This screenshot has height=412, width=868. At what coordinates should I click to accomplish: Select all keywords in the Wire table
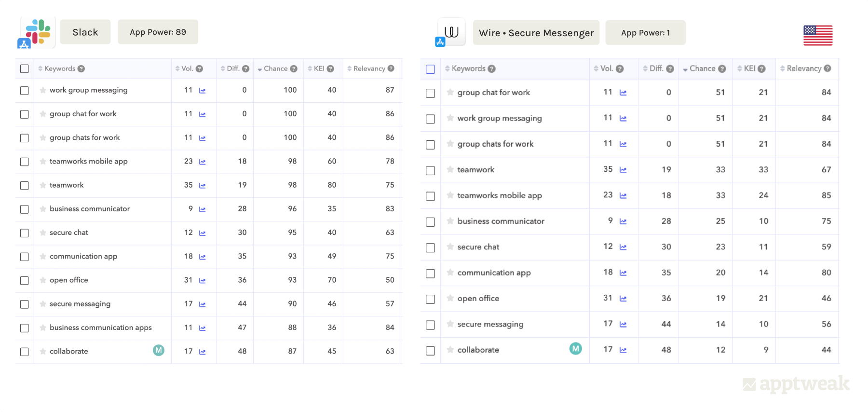tap(431, 69)
